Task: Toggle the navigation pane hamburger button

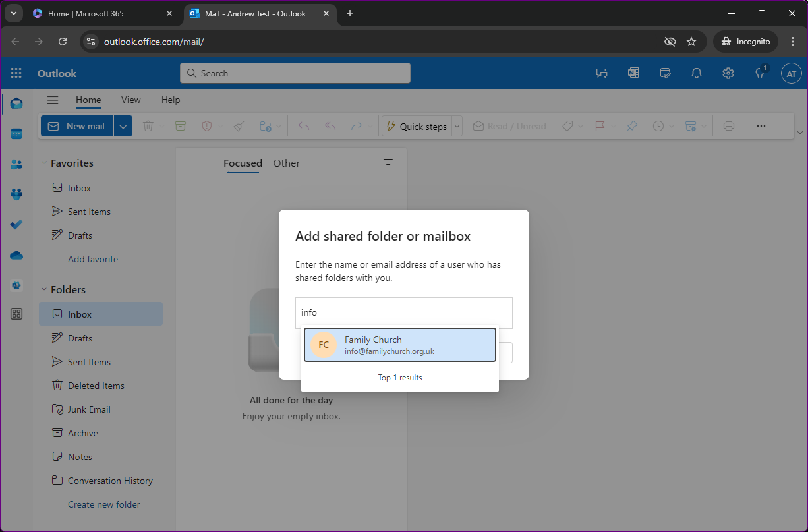Action: (x=53, y=100)
